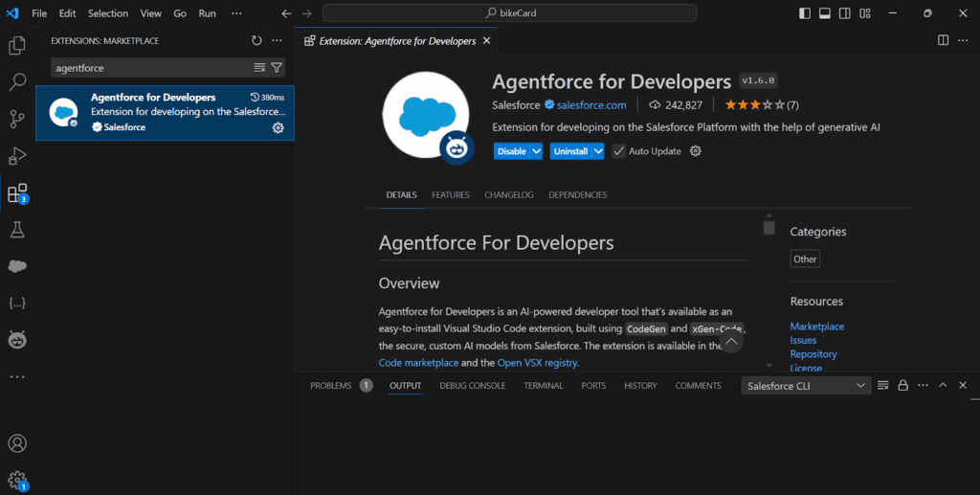Go back in navigation history
The width and height of the screenshot is (980, 495).
286,13
